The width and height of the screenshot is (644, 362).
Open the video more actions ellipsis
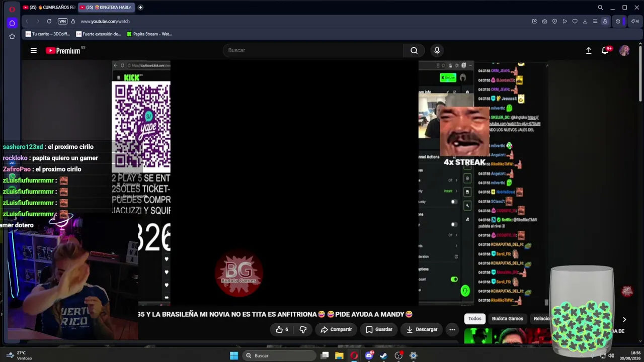tap(452, 329)
